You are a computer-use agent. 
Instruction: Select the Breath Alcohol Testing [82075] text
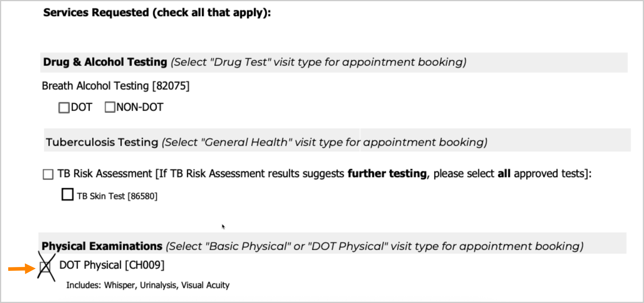(116, 86)
